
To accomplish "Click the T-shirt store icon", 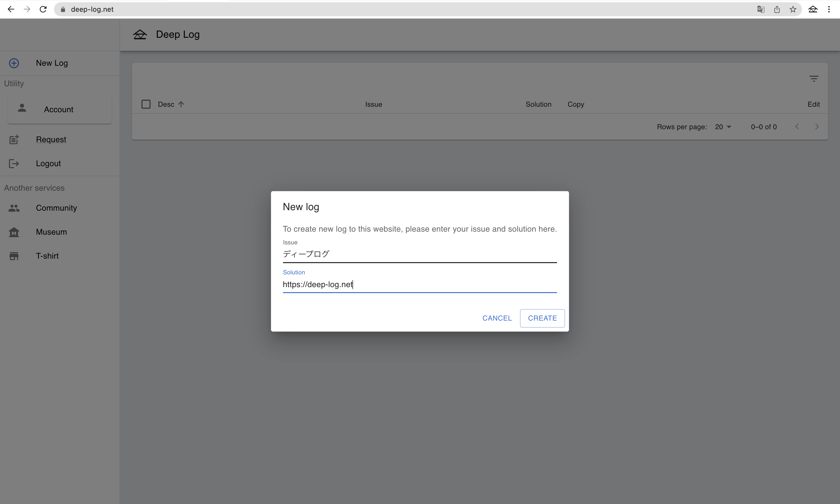I will (x=14, y=256).
